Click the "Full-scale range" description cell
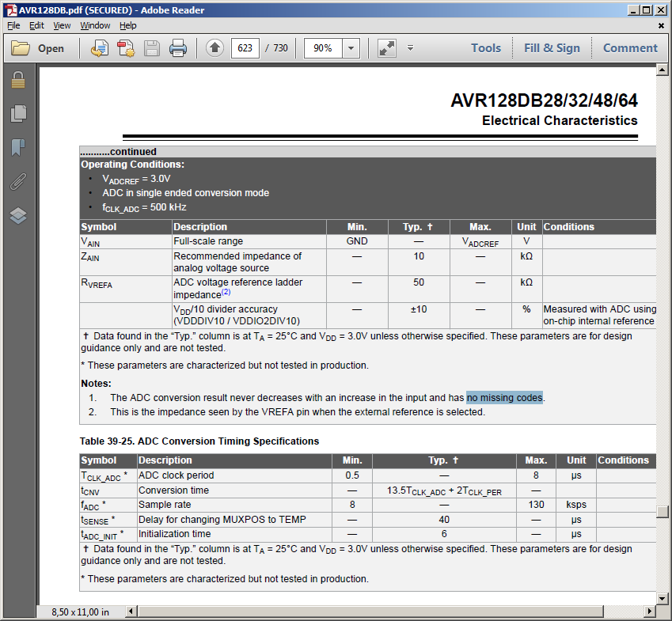Viewport: 672px width, 621px height. coord(249,241)
